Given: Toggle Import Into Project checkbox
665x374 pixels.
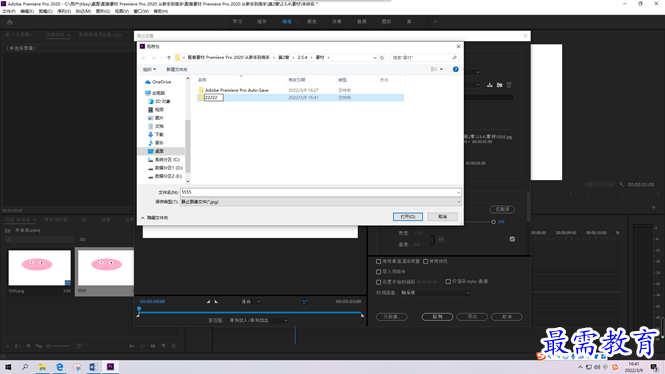Looking at the screenshot, I should point(378,271).
